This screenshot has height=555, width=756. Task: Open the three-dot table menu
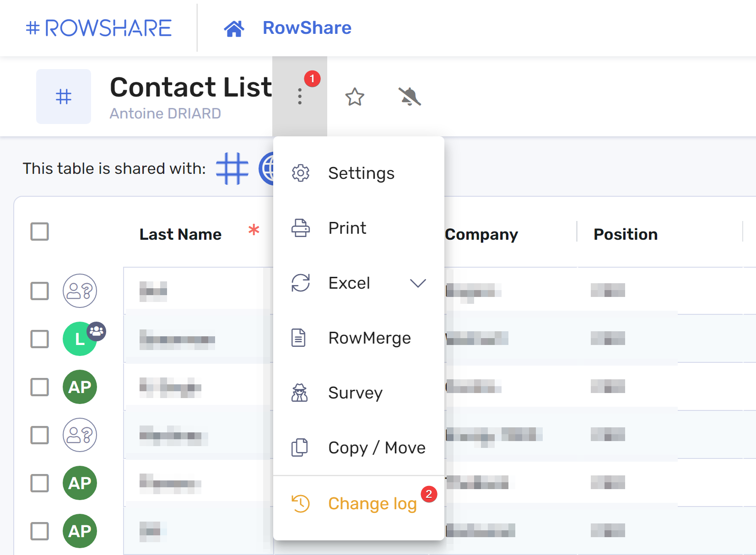click(300, 97)
